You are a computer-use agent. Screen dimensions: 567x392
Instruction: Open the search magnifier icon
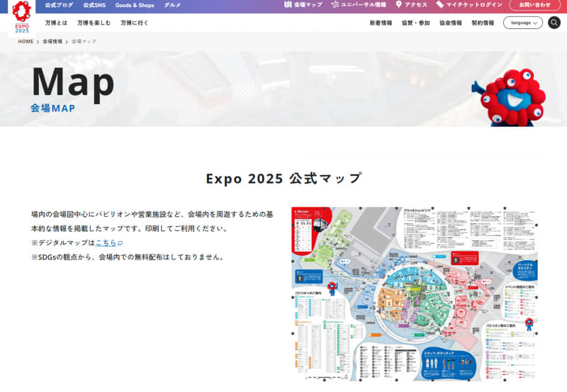[x=554, y=23]
